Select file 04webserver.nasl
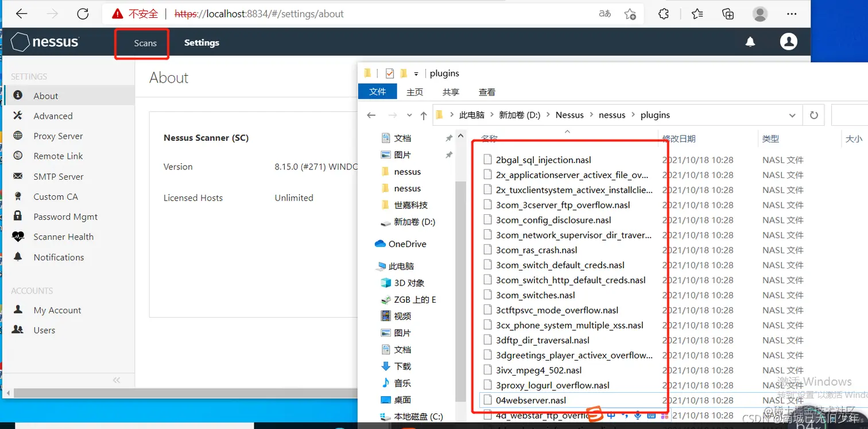 click(x=531, y=400)
